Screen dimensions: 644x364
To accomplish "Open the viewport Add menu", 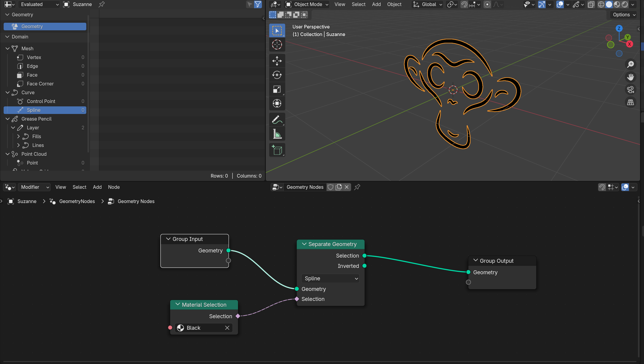I will (376, 4).
